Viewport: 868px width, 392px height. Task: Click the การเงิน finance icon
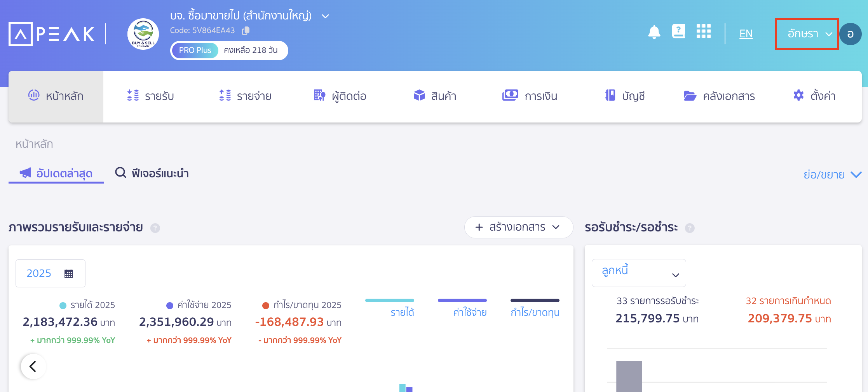(x=511, y=95)
